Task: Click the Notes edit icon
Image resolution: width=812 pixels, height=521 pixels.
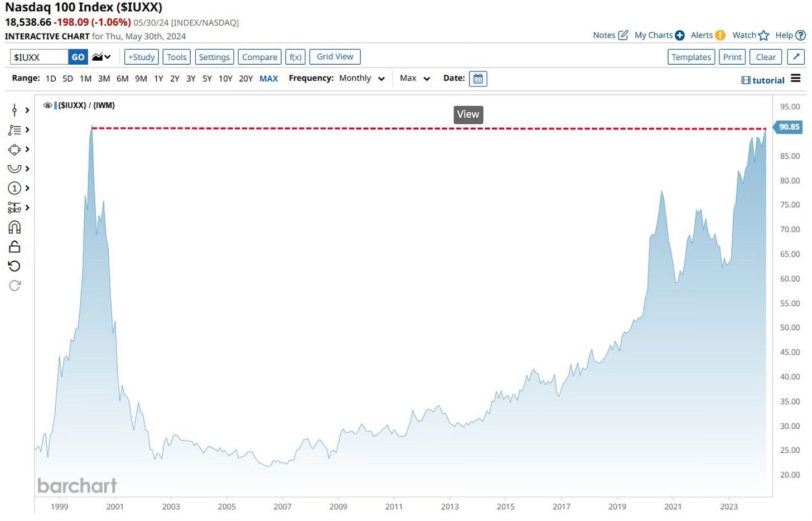Action: (x=623, y=35)
